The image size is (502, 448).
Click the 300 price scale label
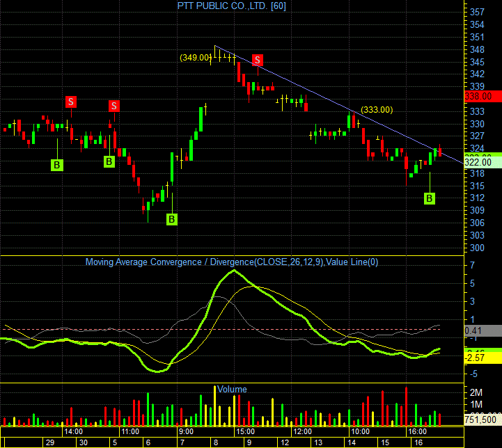coord(477,248)
